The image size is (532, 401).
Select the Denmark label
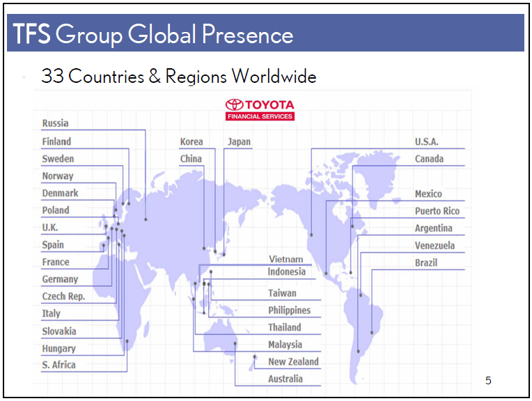tap(60, 193)
